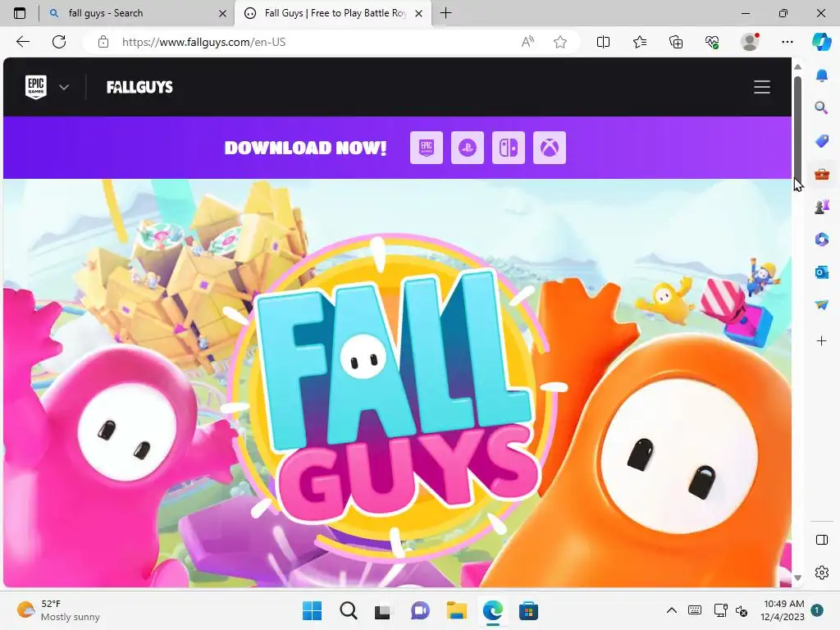Open the Favorites list icon
The width and height of the screenshot is (840, 630).
tap(640, 42)
